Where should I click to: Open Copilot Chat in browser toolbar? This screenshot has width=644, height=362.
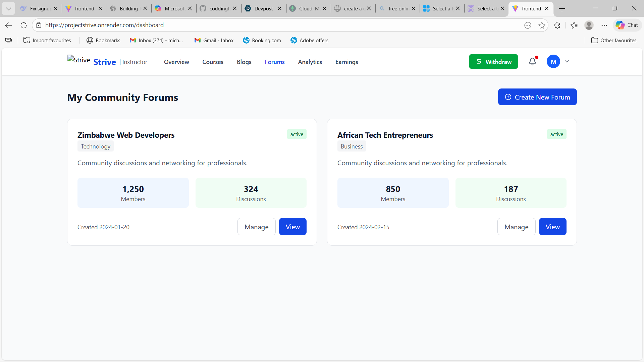pyautogui.click(x=627, y=25)
